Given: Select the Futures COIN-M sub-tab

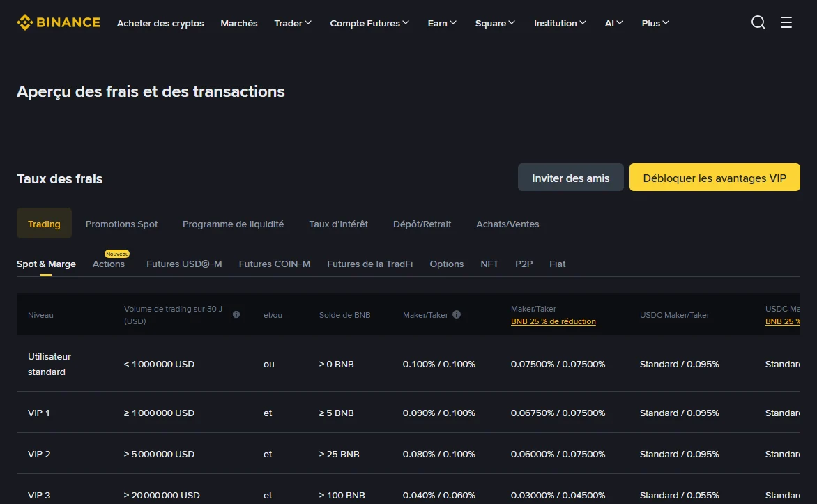Looking at the screenshot, I should point(275,264).
